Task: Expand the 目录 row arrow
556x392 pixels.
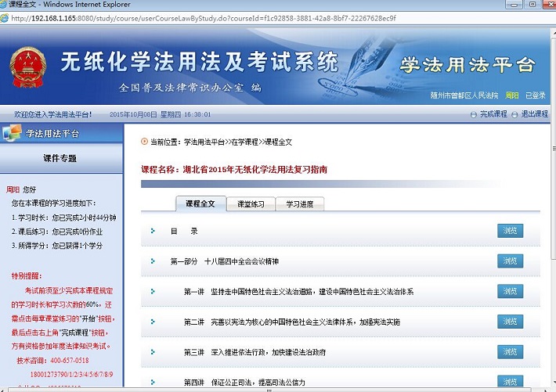Action: tap(153, 231)
